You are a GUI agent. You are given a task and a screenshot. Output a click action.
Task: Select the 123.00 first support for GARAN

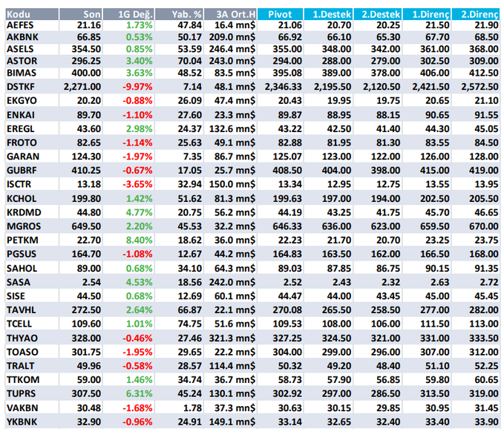[x=336, y=156]
